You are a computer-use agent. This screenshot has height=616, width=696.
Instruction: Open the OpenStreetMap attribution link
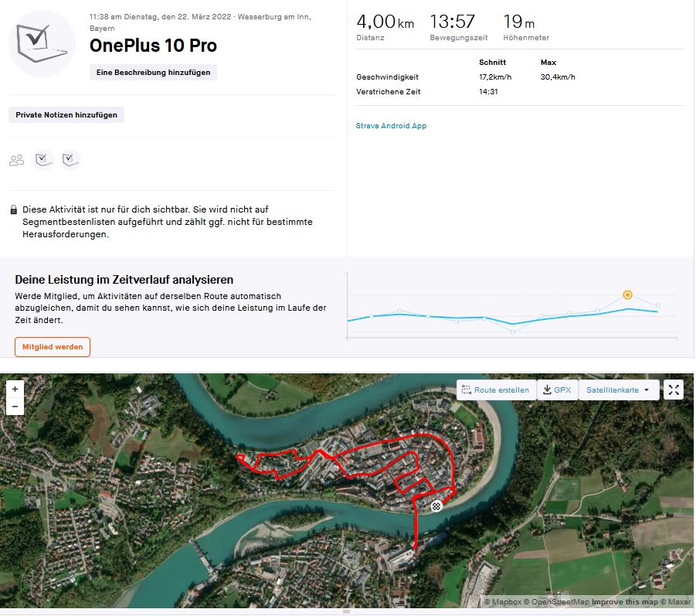point(558,602)
